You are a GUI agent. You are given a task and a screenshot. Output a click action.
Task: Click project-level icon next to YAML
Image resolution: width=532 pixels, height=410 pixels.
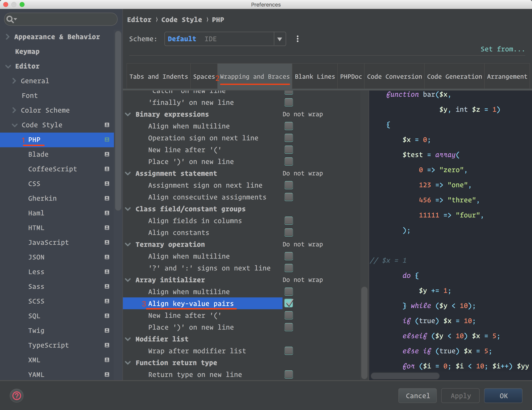[107, 375]
